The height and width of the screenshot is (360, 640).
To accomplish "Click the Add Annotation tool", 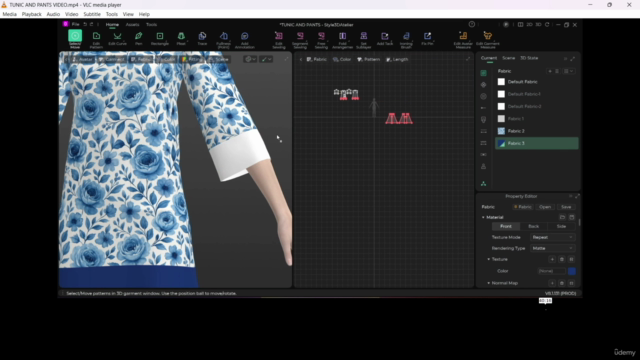I will 244,39.
